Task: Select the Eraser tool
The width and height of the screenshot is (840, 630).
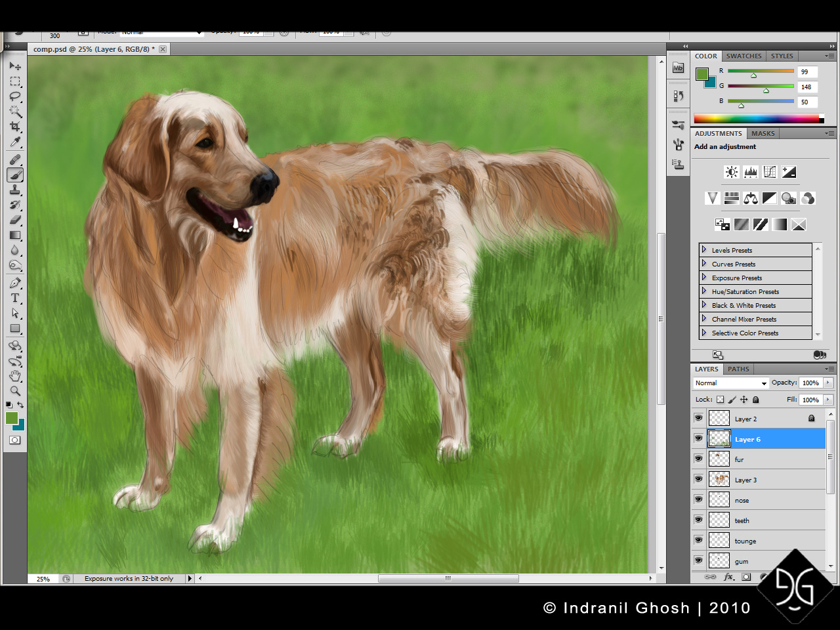Action: click(15, 220)
